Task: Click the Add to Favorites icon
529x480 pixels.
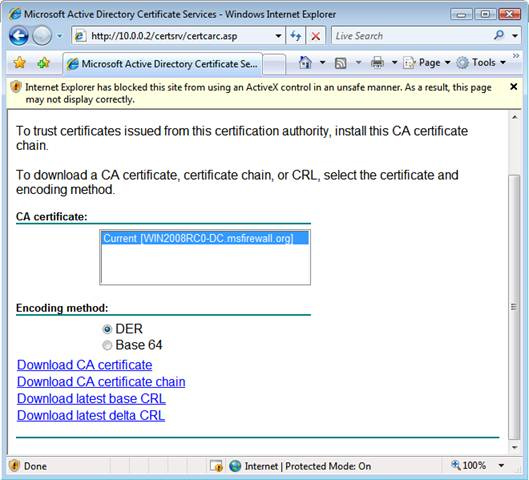Action: [44, 63]
